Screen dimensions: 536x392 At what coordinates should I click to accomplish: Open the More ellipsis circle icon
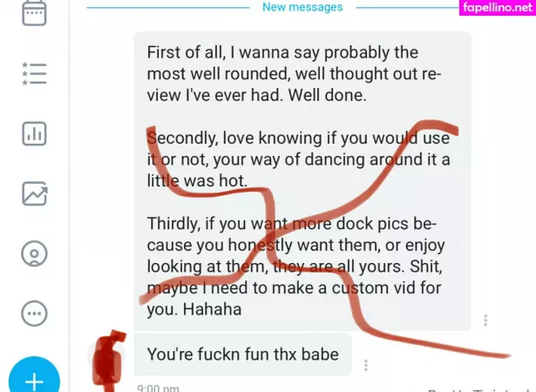pos(34,314)
